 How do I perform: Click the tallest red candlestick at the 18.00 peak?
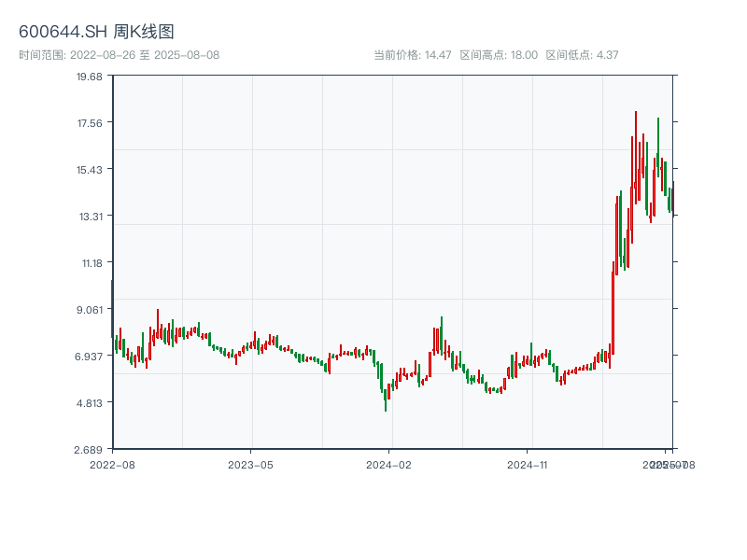(x=636, y=158)
